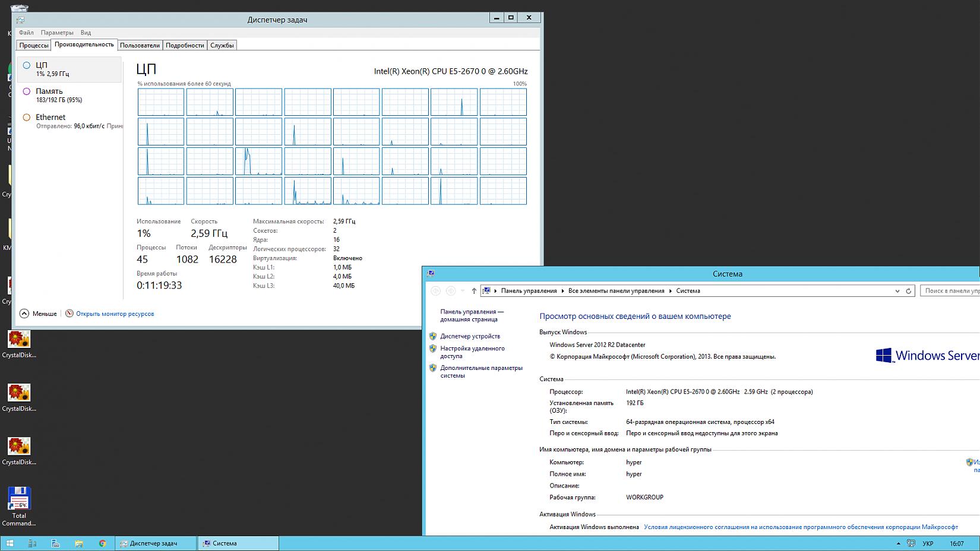
Task: Select Ethernet in the performance sidebar
Action: 50,118
